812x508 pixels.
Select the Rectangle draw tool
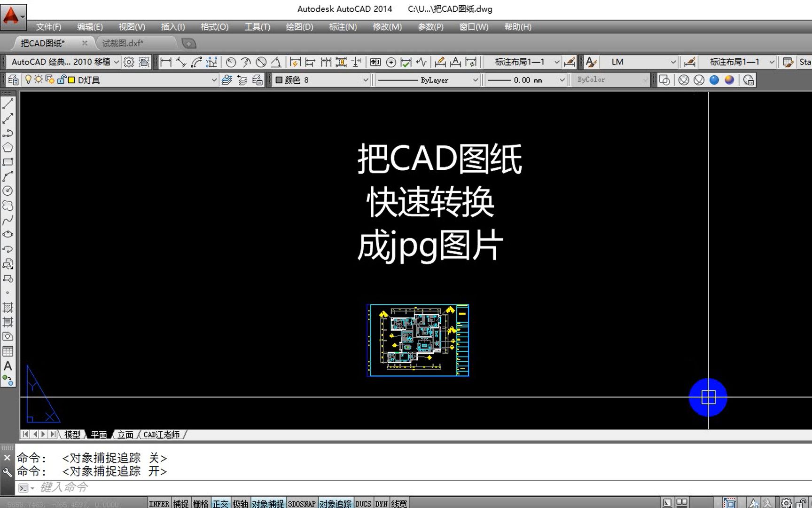(8, 162)
